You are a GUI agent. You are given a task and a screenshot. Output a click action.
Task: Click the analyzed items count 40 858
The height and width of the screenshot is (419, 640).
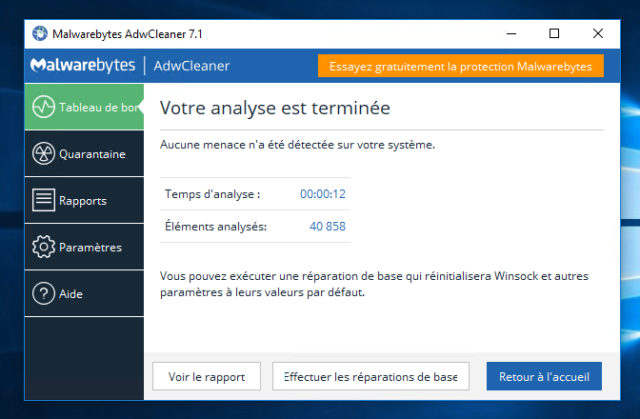pos(327,226)
